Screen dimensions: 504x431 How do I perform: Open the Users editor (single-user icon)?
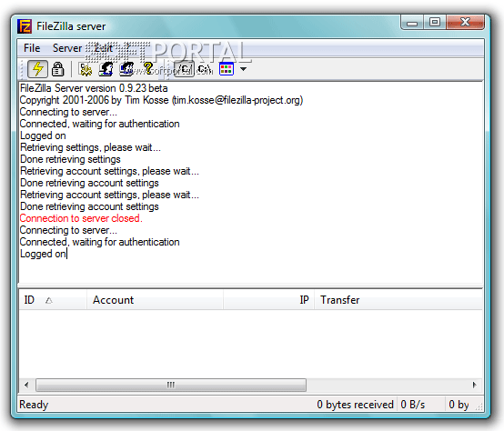tap(106, 69)
